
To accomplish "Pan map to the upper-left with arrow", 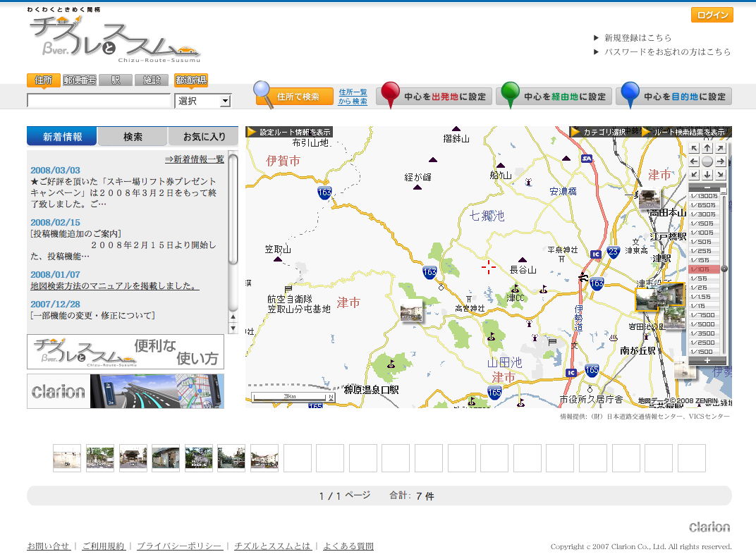I will click(x=694, y=149).
